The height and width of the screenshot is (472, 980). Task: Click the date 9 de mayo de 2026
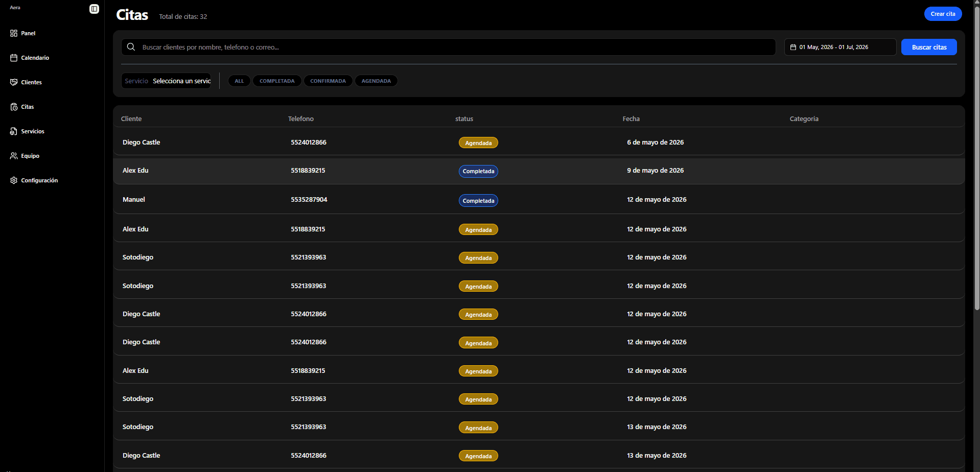655,171
